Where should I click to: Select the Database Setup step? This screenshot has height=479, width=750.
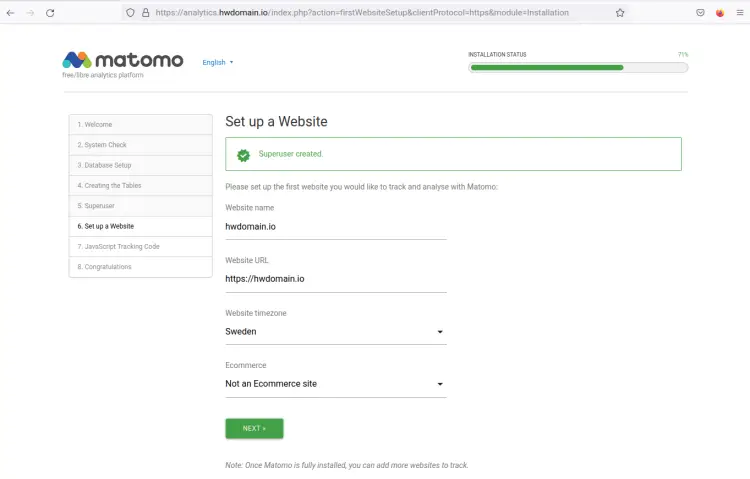pos(141,165)
